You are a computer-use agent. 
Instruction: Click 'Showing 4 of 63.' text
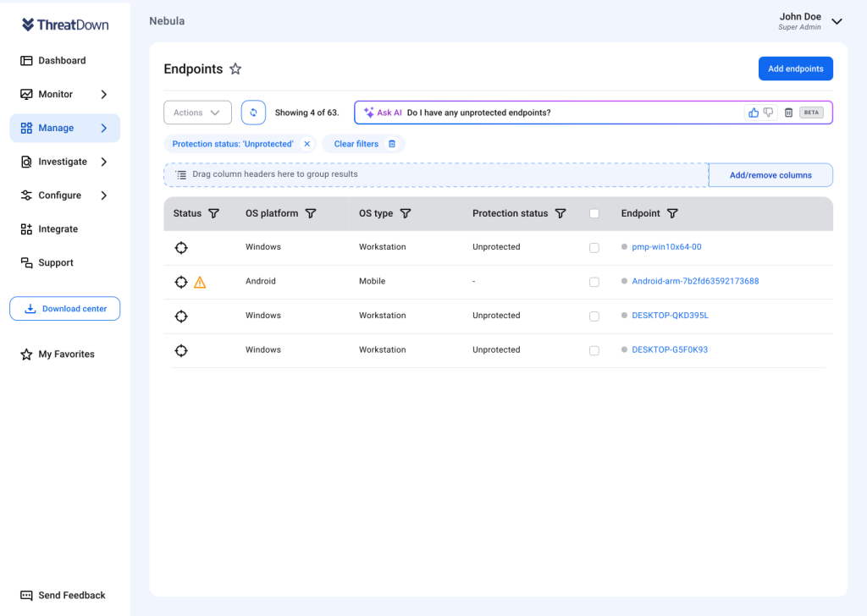(306, 113)
